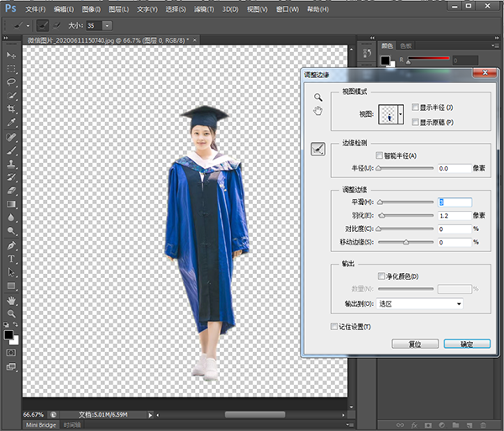
Task: Click the Hand tool in the Refine Edge dialog
Action: coord(318,110)
